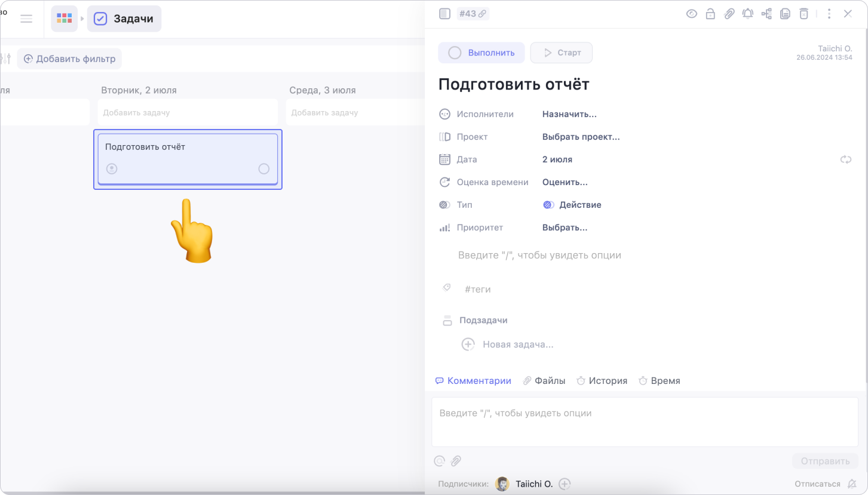Click the Старт timer button

click(x=562, y=53)
